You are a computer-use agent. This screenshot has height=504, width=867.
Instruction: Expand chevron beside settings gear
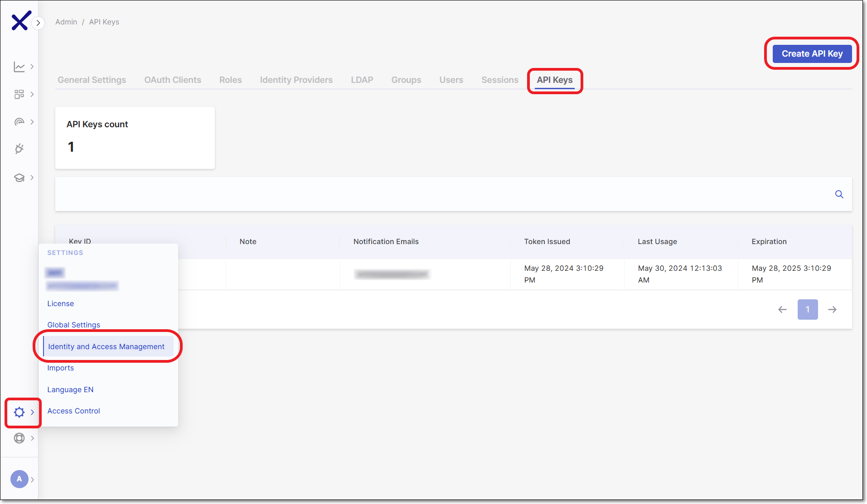[32, 412]
